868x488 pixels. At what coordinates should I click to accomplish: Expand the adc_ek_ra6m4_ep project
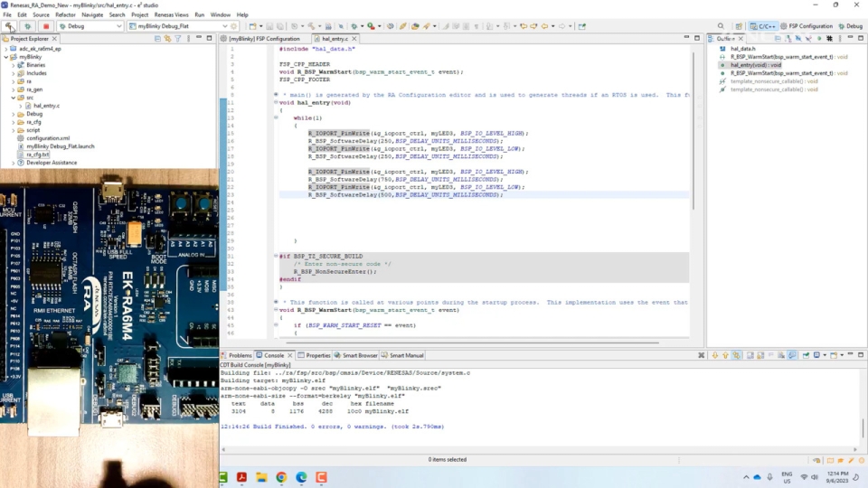(x=6, y=49)
